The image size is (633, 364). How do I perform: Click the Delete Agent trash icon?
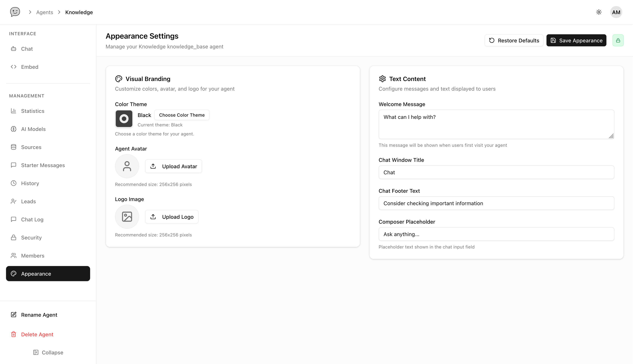(x=14, y=334)
